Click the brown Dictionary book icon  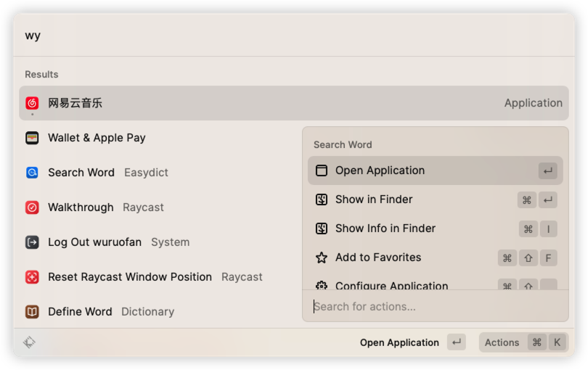click(32, 311)
